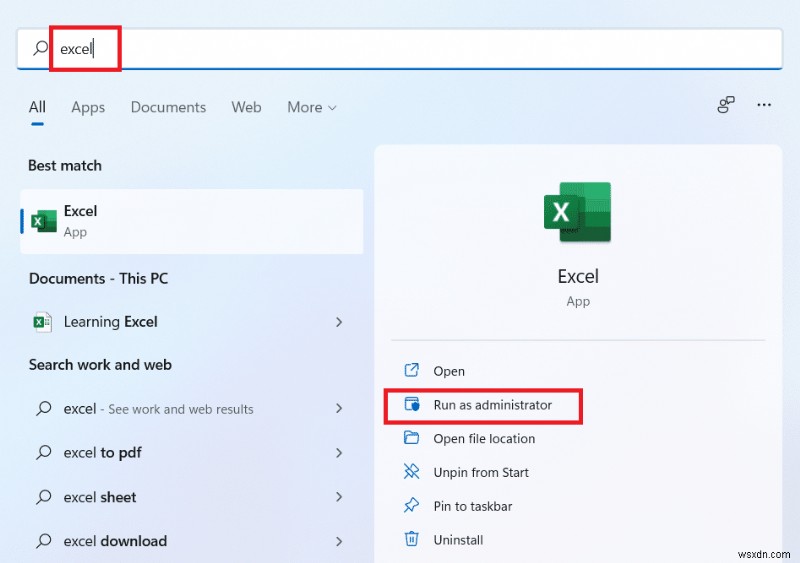The image size is (800, 563).
Task: Expand chevron beside 'excel to pdf'
Action: pyautogui.click(x=339, y=453)
